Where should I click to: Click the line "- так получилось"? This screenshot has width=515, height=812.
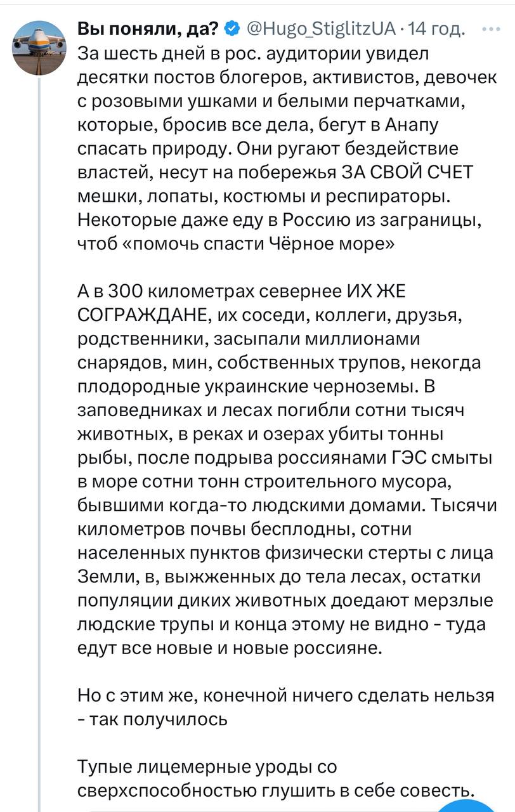click(152, 719)
